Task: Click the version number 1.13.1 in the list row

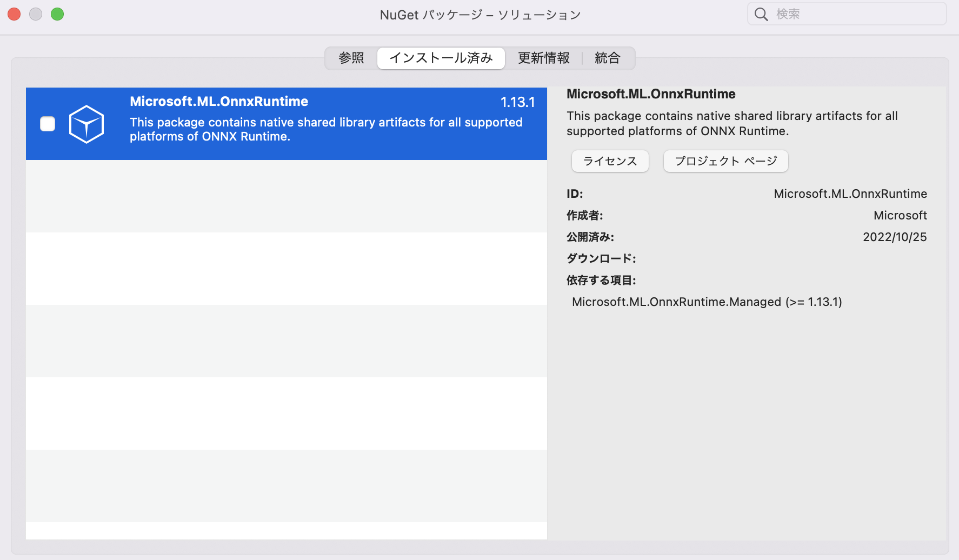Action: pos(518,102)
